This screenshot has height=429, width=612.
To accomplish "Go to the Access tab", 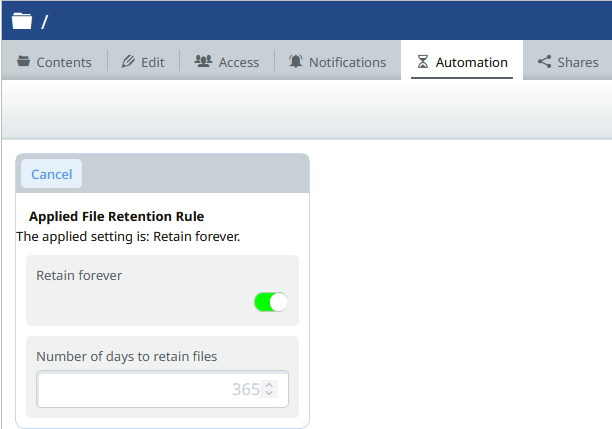I will point(227,62).
